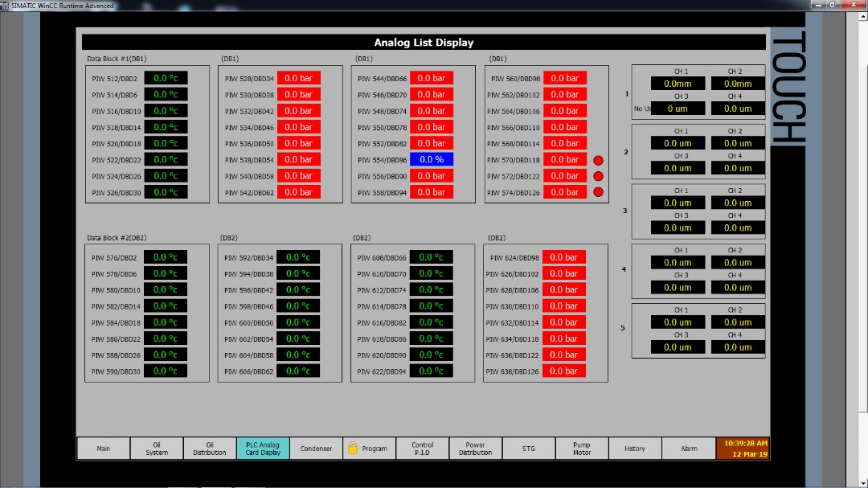Image resolution: width=868 pixels, height=488 pixels.
Task: Show the Power Distribution screen
Action: click(x=475, y=449)
